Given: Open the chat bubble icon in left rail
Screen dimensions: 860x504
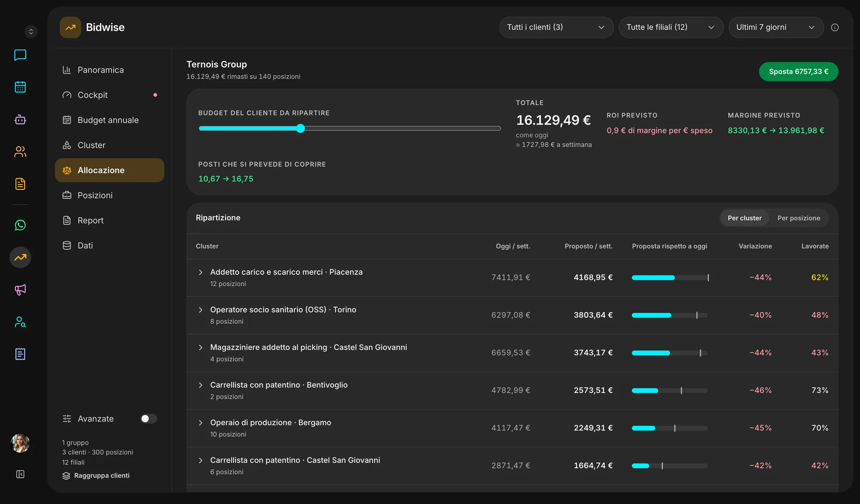Looking at the screenshot, I should (20, 55).
